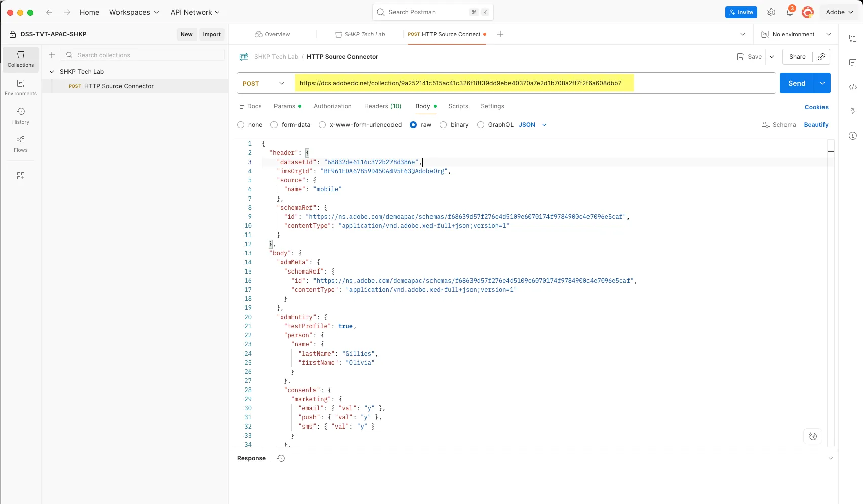863x504 pixels.
Task: Add a new collection with plus icon
Action: 52,55
